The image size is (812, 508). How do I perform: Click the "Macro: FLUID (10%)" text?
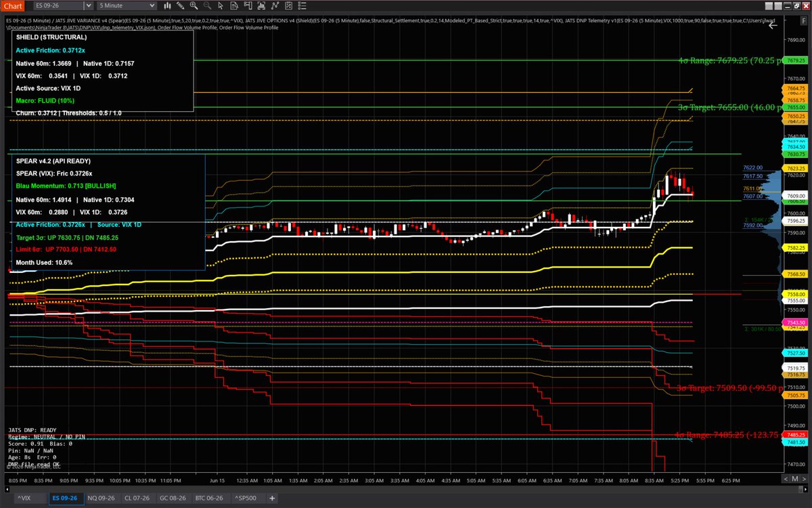pos(45,100)
